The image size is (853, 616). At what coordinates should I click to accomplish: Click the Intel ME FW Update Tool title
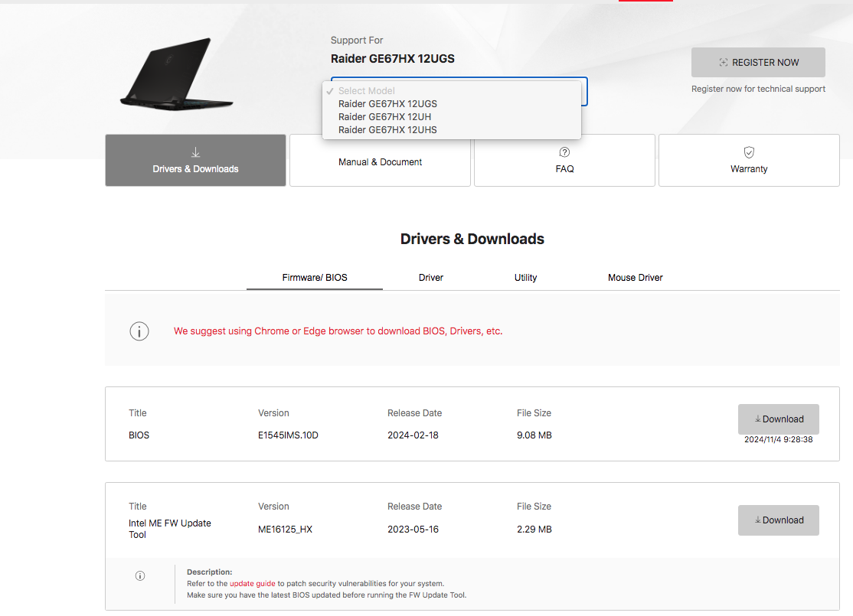point(170,529)
